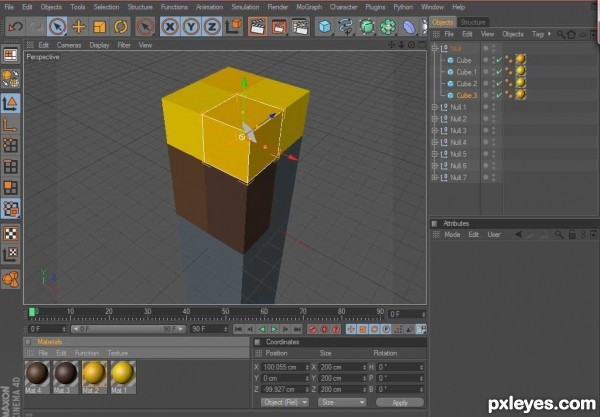Open the Plugins menu
The image size is (600, 417).
375,7
